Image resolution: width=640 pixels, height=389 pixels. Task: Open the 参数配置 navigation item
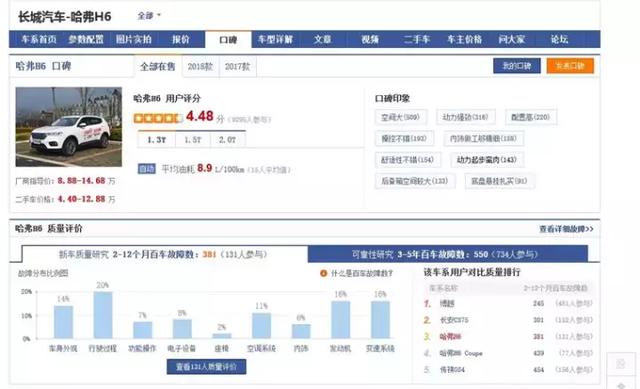(86, 39)
